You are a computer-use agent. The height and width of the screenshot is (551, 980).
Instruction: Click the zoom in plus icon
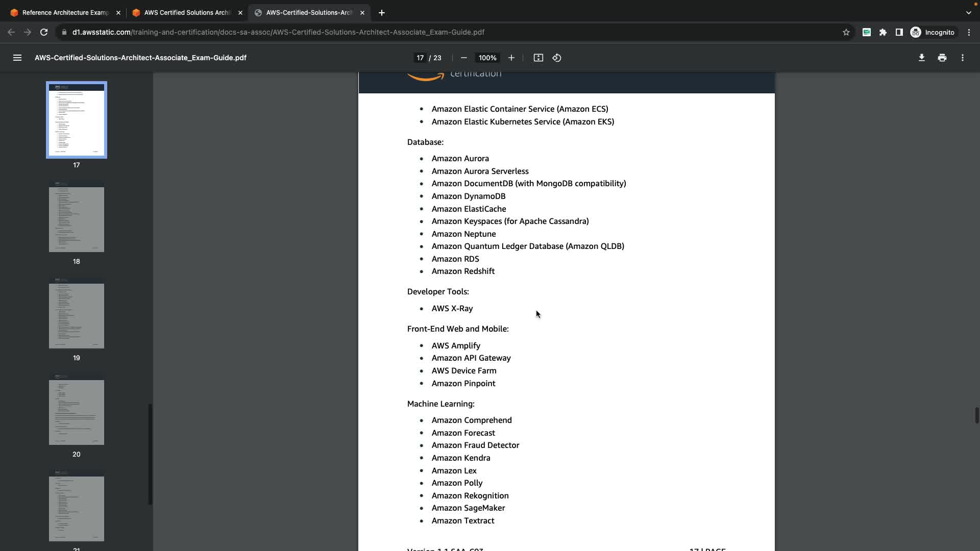point(511,58)
